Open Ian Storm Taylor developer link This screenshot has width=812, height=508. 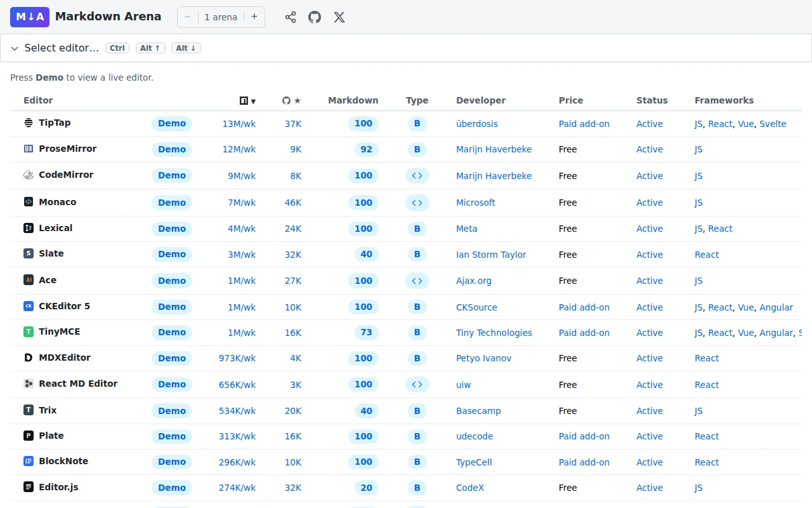(491, 255)
